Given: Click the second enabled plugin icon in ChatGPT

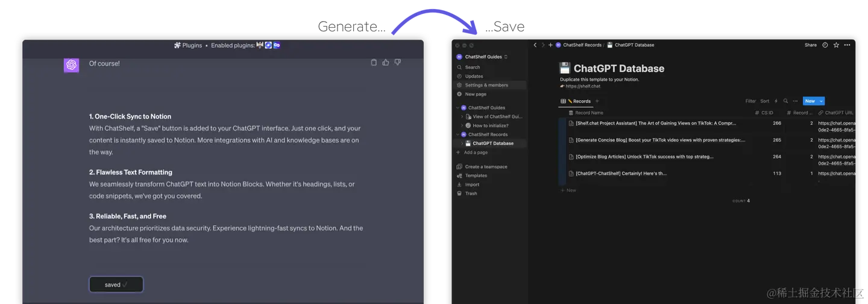Looking at the screenshot, I should [268, 45].
